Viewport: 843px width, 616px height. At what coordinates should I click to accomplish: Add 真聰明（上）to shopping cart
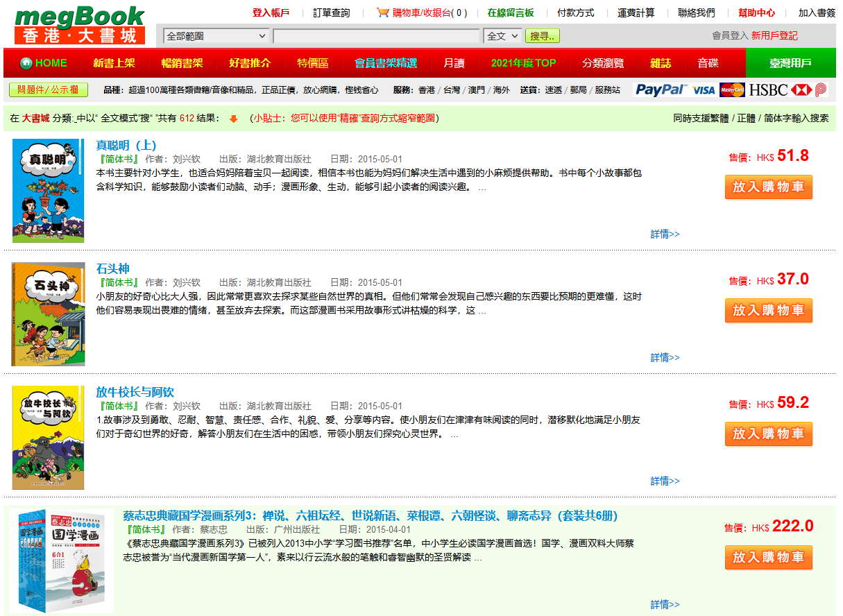[768, 187]
